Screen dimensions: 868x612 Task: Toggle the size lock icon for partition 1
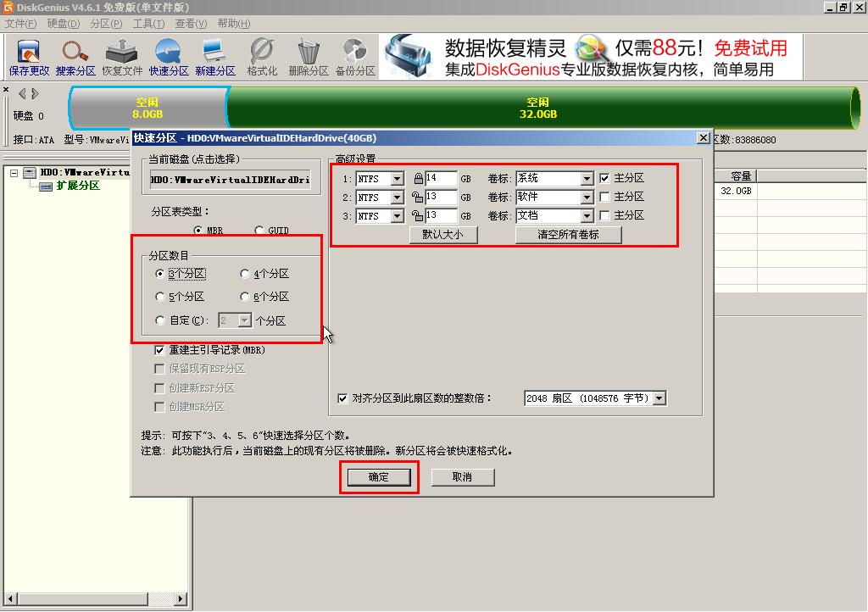pyautogui.click(x=419, y=178)
